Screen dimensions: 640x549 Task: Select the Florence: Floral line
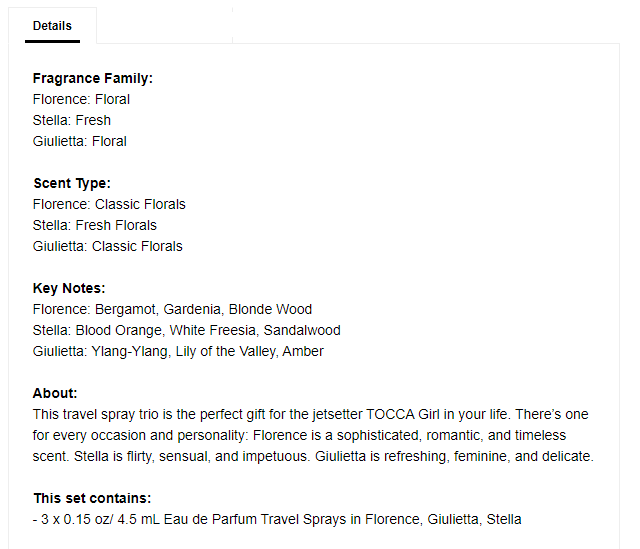coord(81,99)
